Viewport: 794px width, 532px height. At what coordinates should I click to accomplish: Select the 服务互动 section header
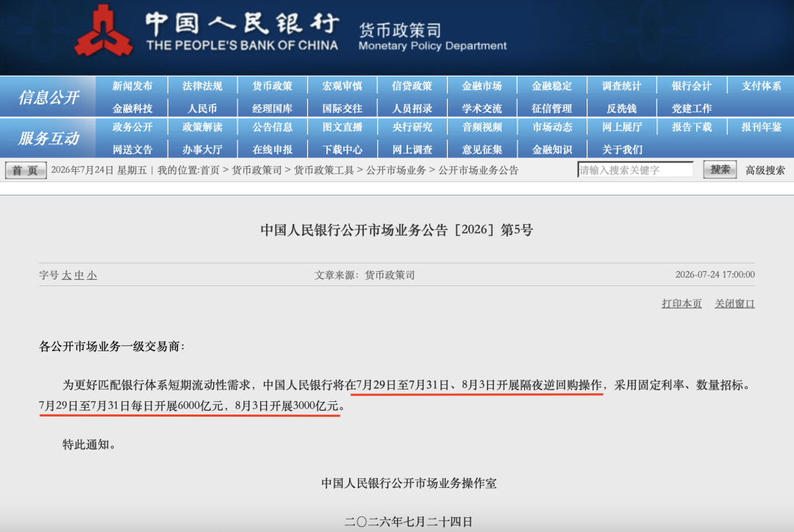(x=48, y=138)
